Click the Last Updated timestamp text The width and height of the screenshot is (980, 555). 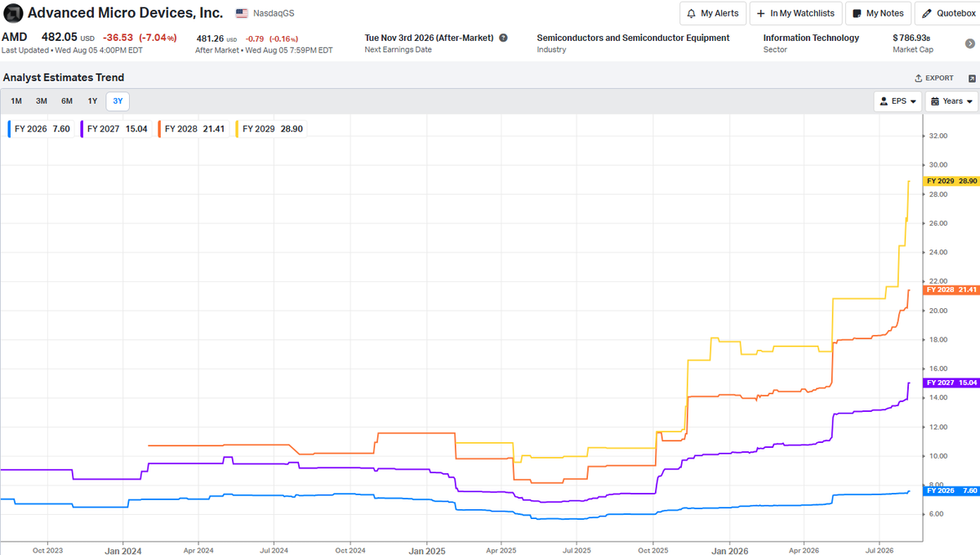pos(70,50)
